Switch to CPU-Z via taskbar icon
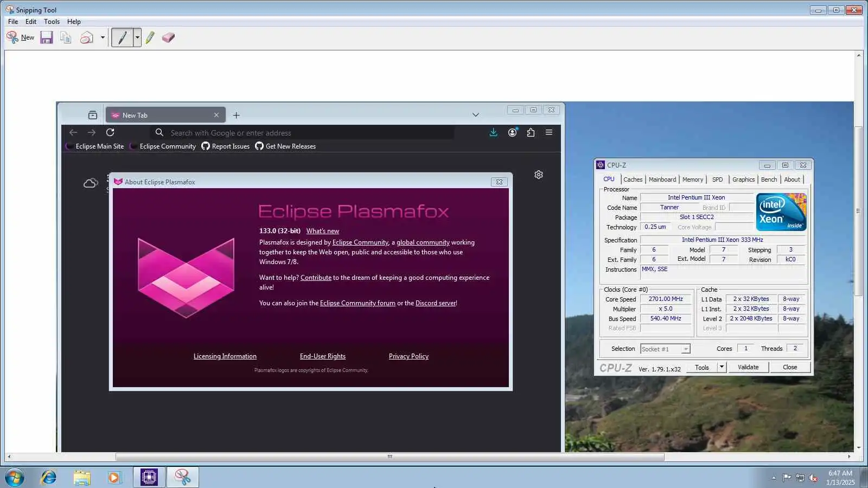The image size is (868, 488). [149, 477]
